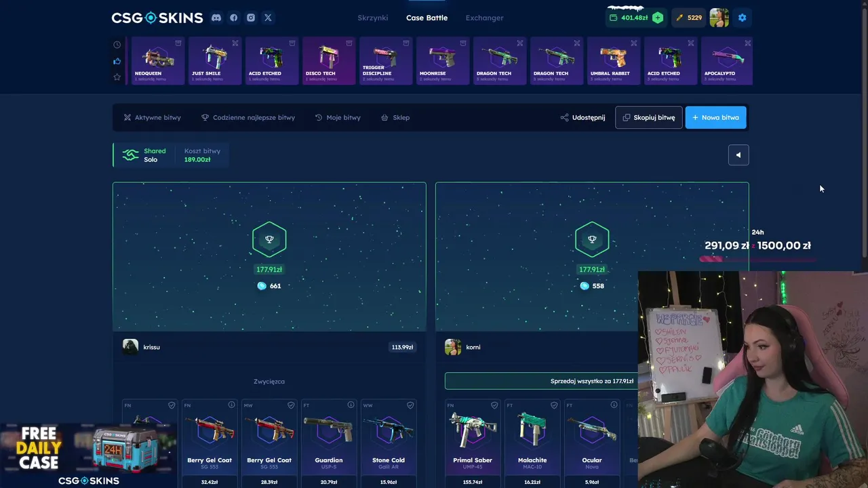
Task: Open the settings gear icon
Action: click(x=742, y=18)
